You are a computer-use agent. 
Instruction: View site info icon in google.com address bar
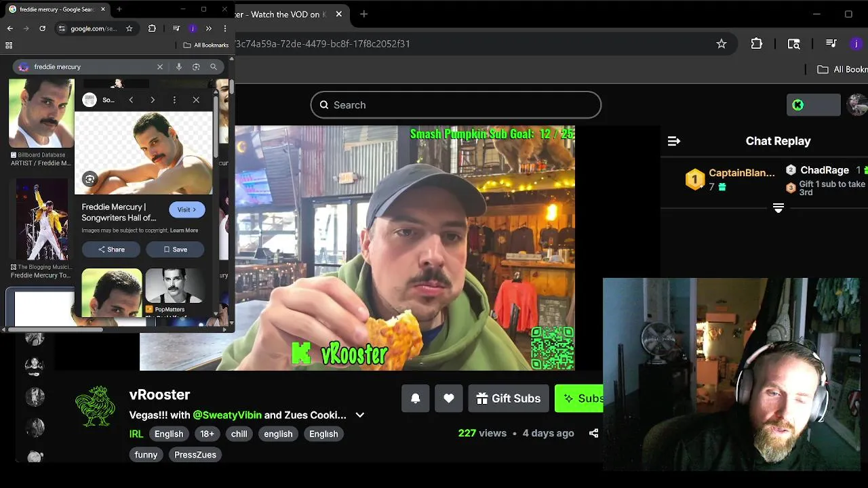62,28
